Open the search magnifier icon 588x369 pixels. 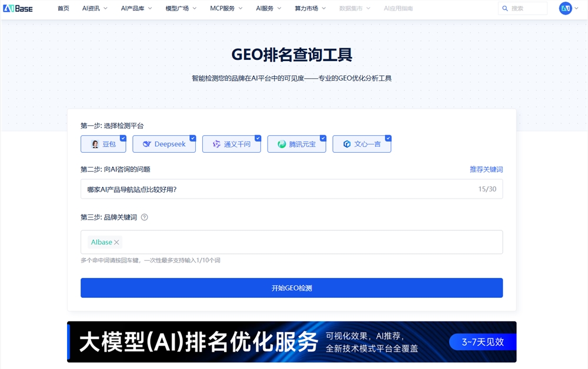click(505, 8)
